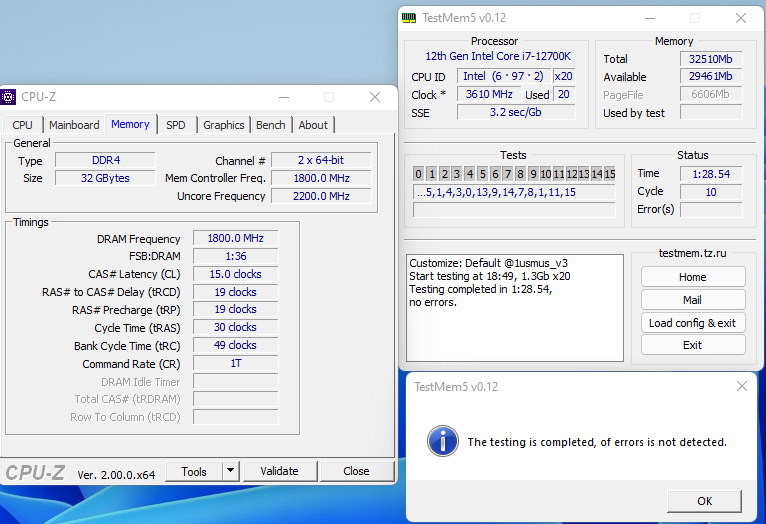Screen dimensions: 766x524
Task: Close the CPU-Z window with X
Action: (x=375, y=97)
